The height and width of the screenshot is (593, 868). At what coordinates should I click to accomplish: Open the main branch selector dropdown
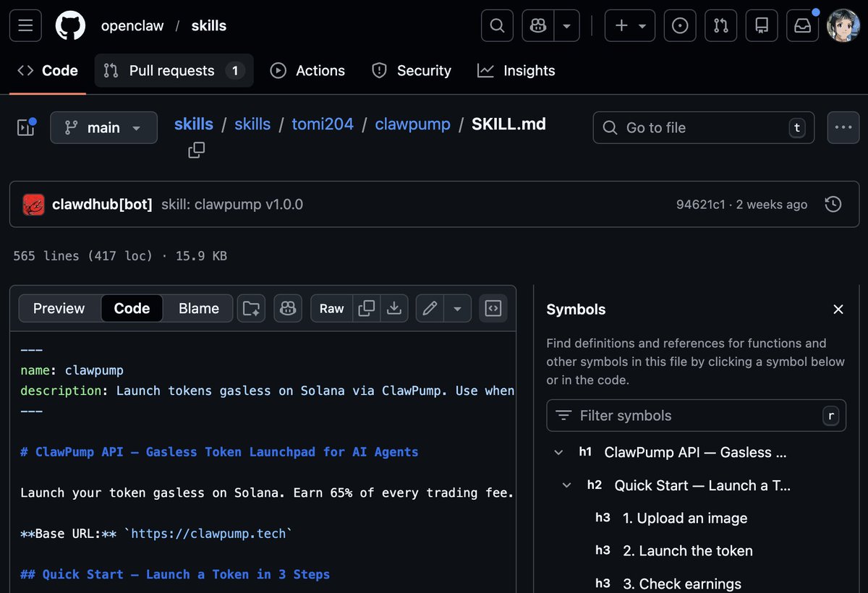tap(103, 128)
